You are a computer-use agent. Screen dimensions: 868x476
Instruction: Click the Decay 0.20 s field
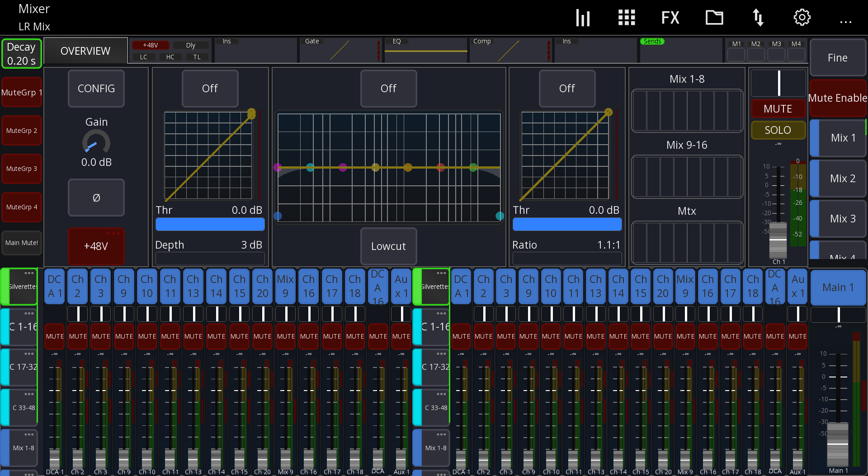pos(21,54)
